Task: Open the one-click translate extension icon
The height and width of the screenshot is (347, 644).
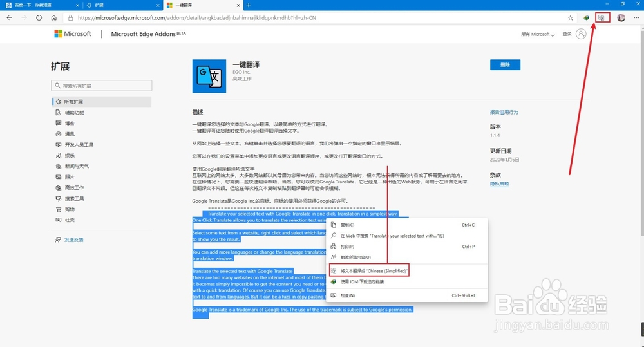Action: click(x=601, y=17)
